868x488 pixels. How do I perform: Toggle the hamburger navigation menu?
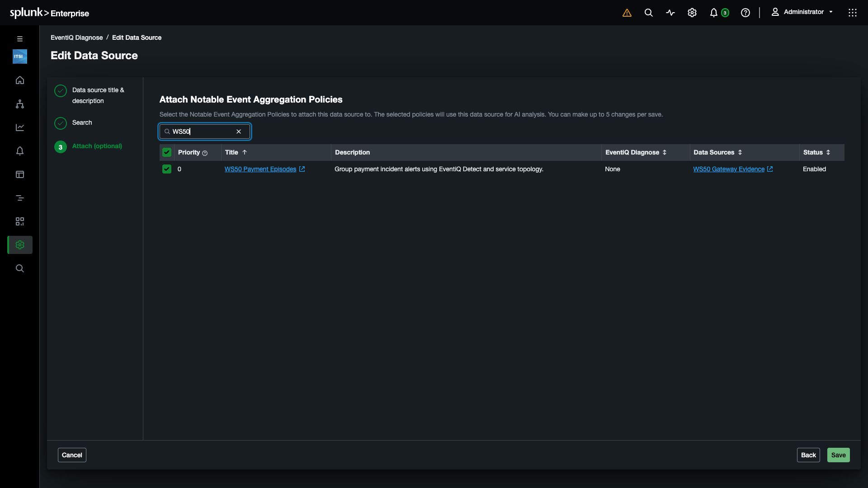tap(20, 39)
